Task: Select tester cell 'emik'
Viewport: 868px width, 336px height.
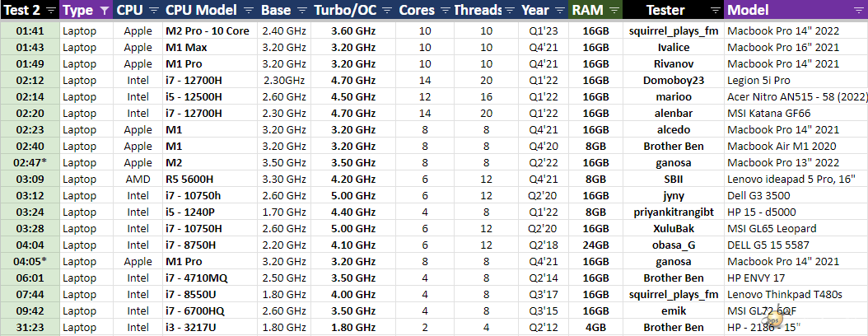Action: click(x=674, y=310)
